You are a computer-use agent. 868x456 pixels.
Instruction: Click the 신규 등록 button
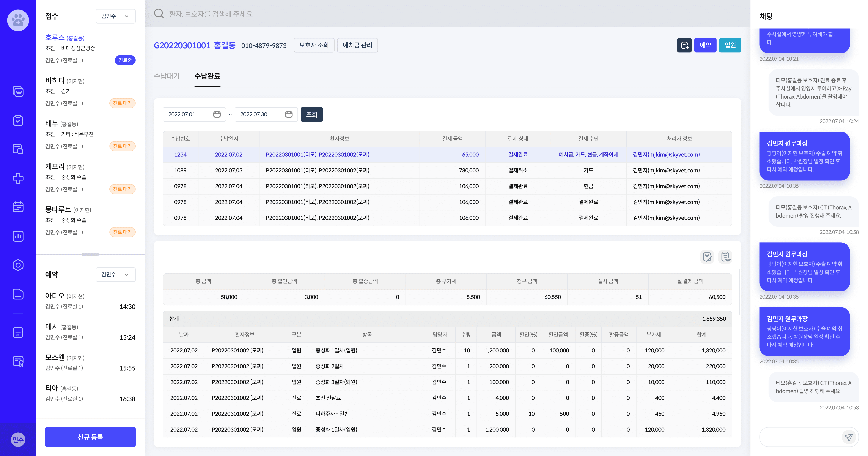point(90,437)
